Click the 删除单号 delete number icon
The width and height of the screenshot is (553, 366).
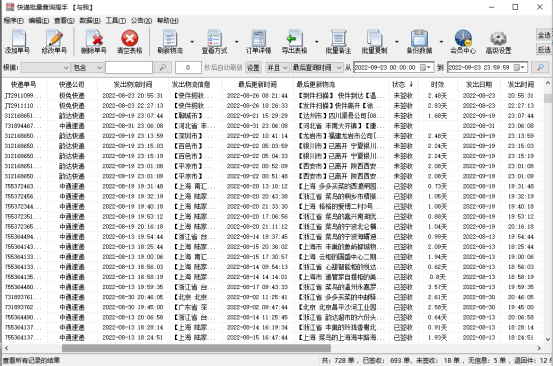click(94, 42)
